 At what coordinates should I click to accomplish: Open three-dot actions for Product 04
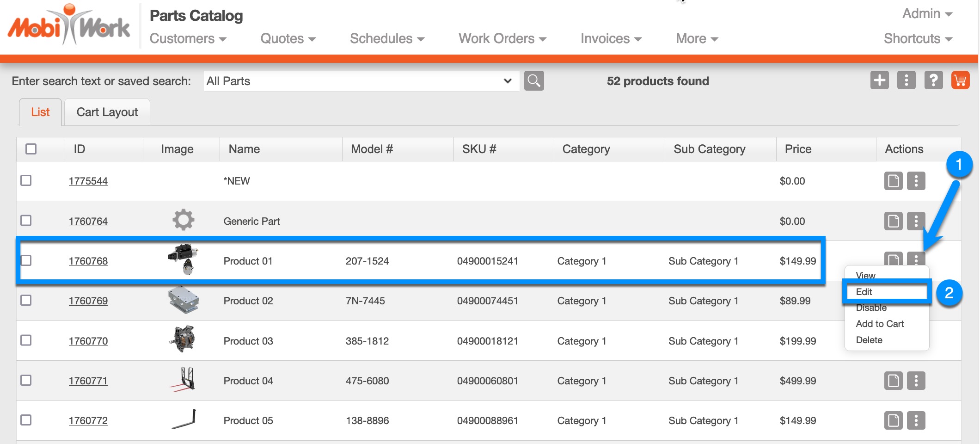click(x=916, y=381)
